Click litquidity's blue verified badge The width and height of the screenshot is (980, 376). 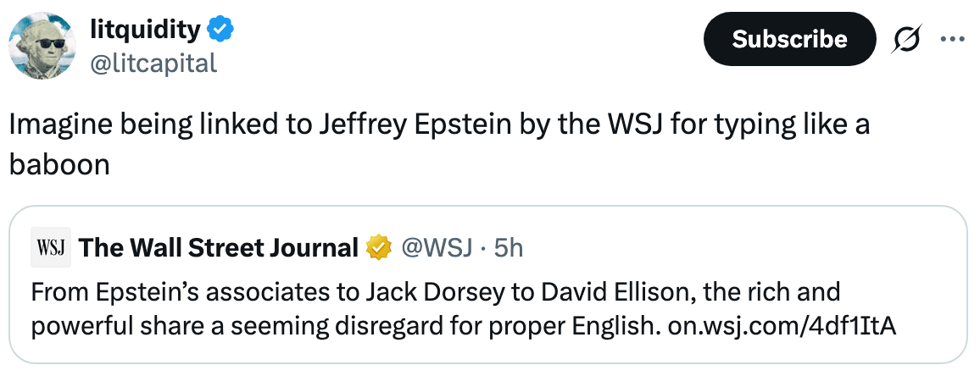pos(221,30)
